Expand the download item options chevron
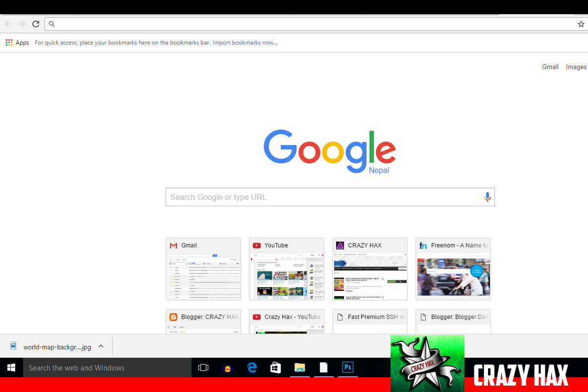588x392 pixels. click(101, 346)
